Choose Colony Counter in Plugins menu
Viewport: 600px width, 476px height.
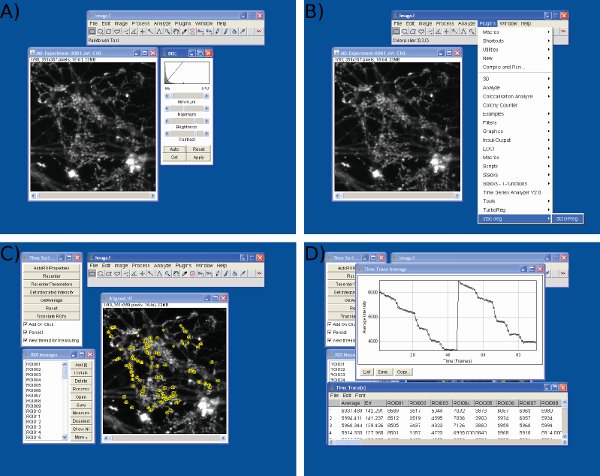(515, 105)
